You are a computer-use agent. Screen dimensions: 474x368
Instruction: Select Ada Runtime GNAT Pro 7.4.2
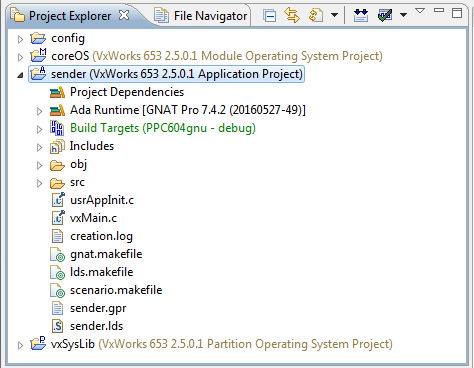(188, 110)
